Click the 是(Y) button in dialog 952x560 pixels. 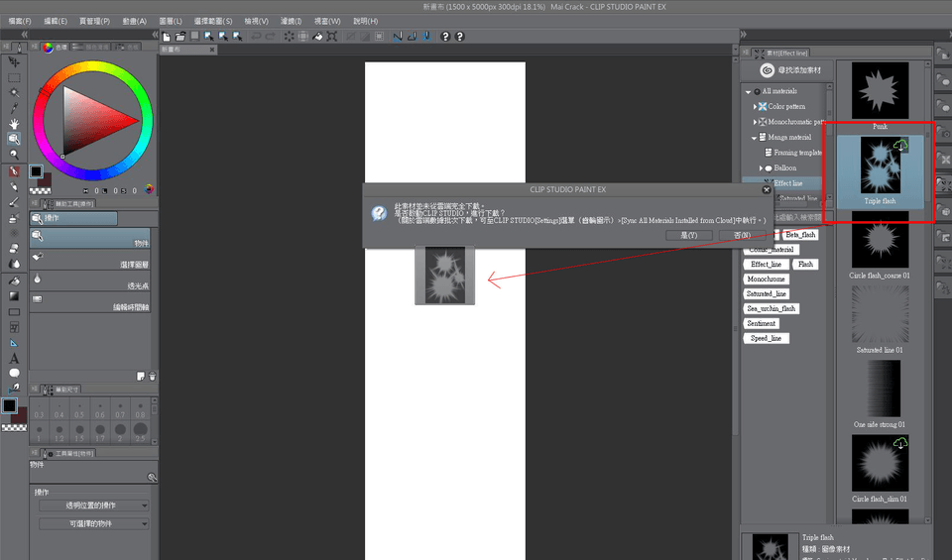point(688,236)
